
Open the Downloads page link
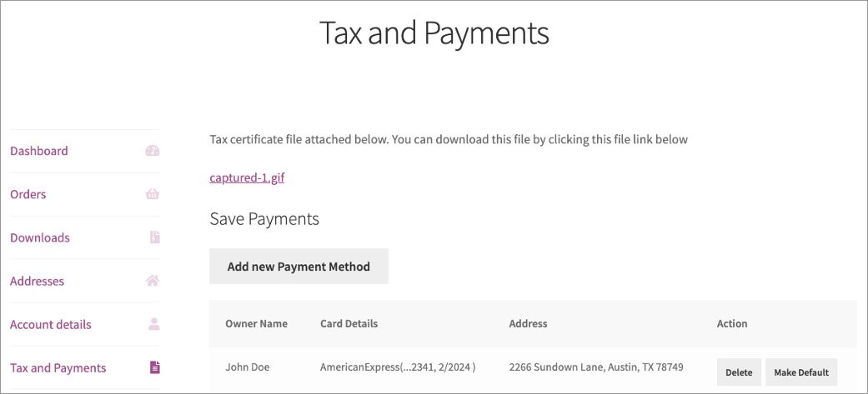[40, 237]
